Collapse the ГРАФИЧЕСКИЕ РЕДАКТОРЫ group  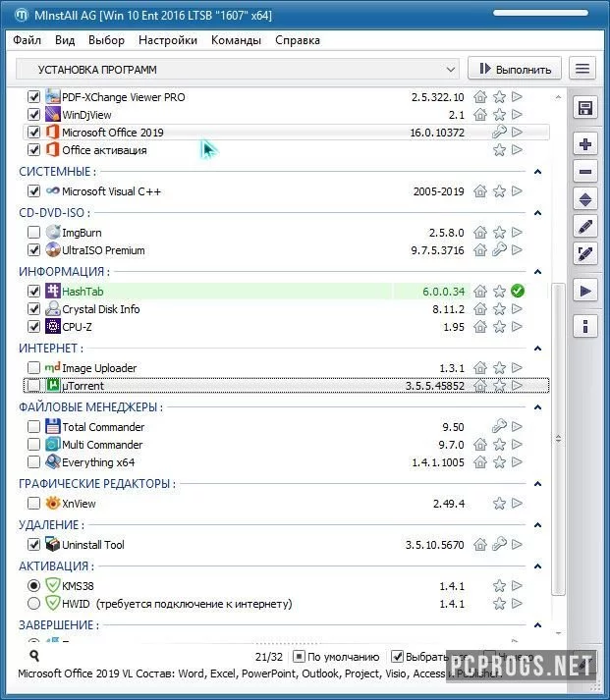pyautogui.click(x=537, y=484)
